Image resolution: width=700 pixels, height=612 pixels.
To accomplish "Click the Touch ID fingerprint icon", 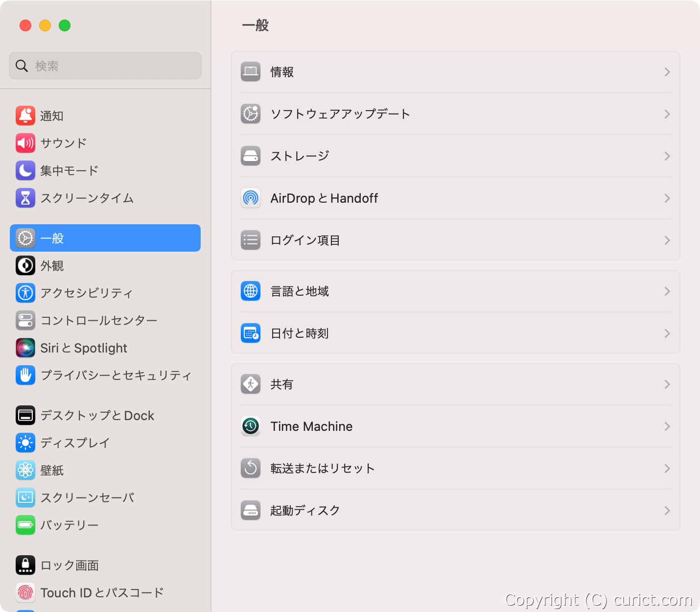I will pos(25,592).
